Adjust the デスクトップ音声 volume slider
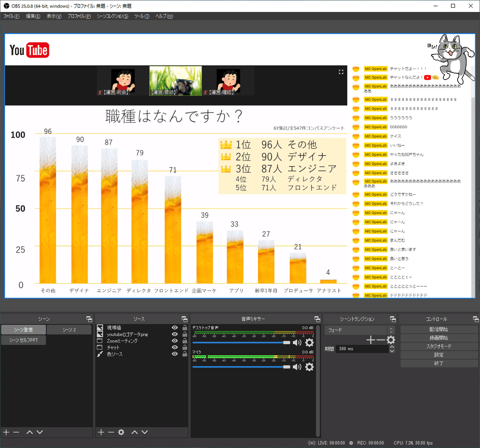The height and width of the screenshot is (448, 480). 241,343
